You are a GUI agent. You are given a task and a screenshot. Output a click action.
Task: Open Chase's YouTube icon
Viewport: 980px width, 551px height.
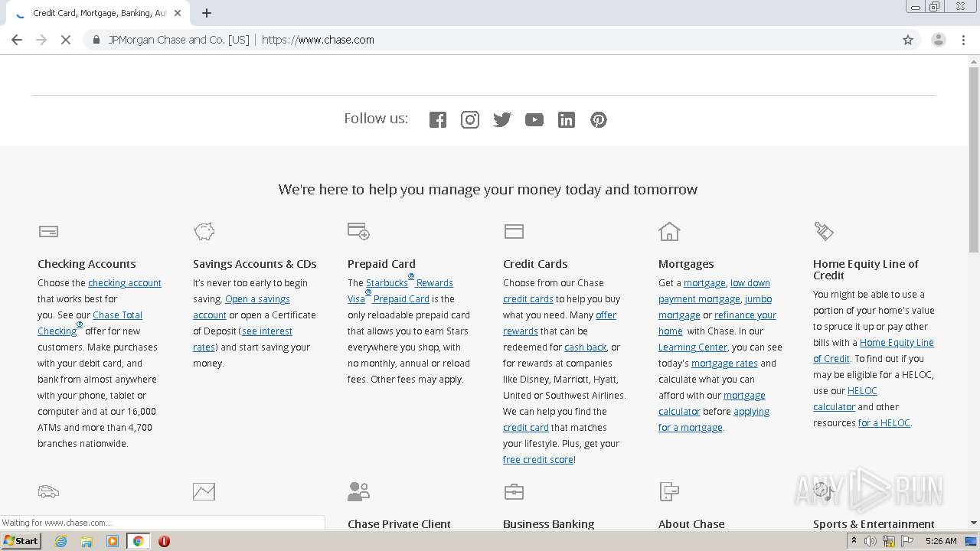[x=534, y=119]
